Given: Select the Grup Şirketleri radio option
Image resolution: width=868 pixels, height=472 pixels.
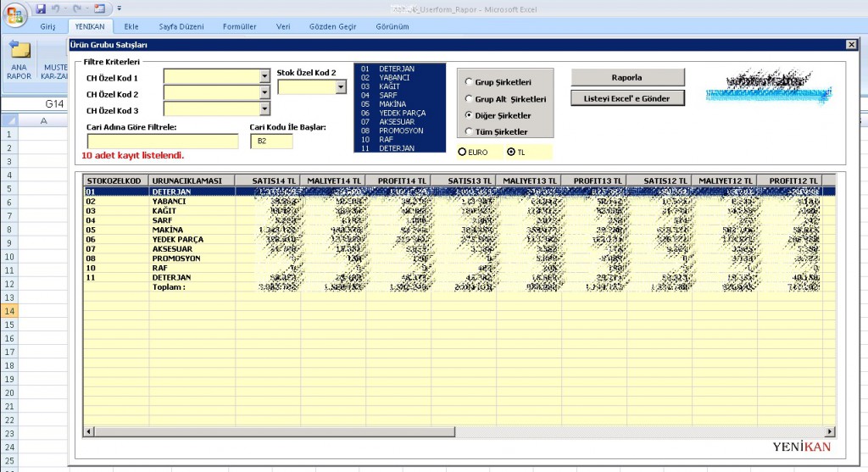Looking at the screenshot, I should (x=469, y=82).
